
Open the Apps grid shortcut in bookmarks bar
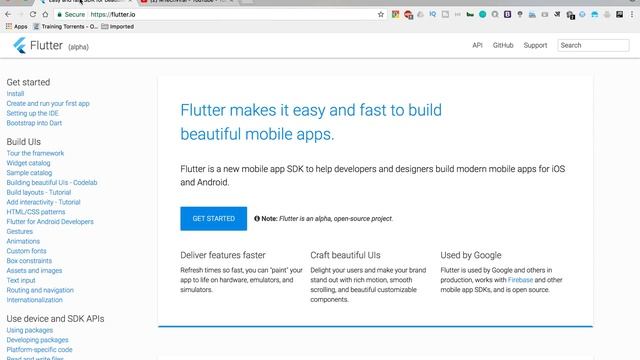tap(16, 27)
